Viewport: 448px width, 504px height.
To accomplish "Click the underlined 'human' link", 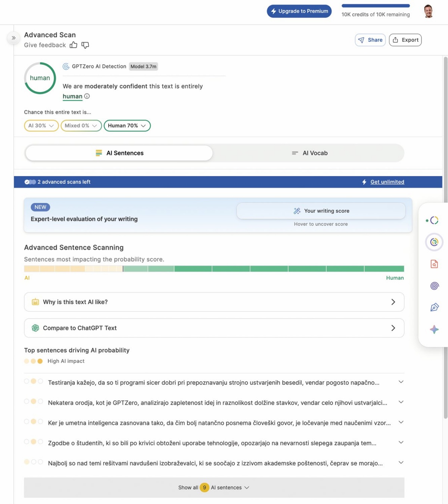I will (x=72, y=96).
